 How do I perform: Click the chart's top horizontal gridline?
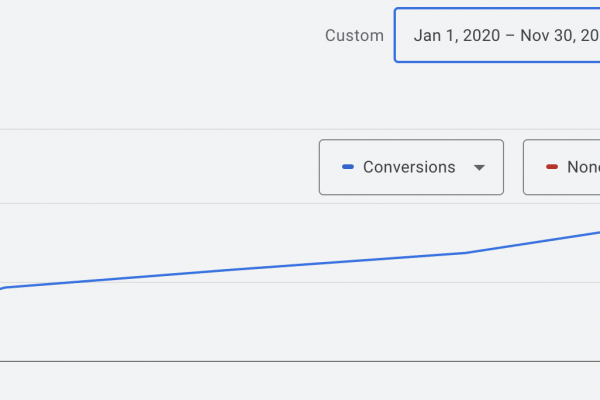click(150, 204)
